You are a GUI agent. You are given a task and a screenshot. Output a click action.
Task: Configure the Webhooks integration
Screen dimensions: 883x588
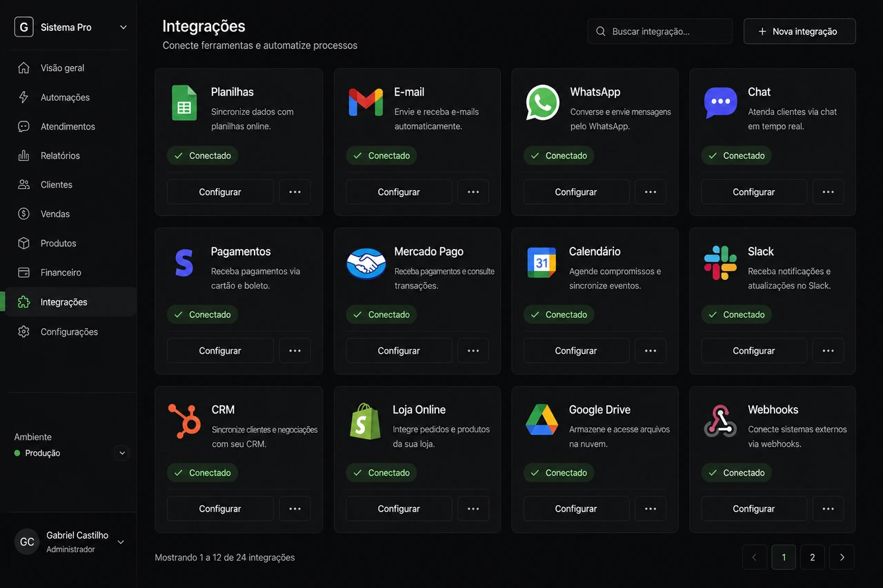coord(754,509)
